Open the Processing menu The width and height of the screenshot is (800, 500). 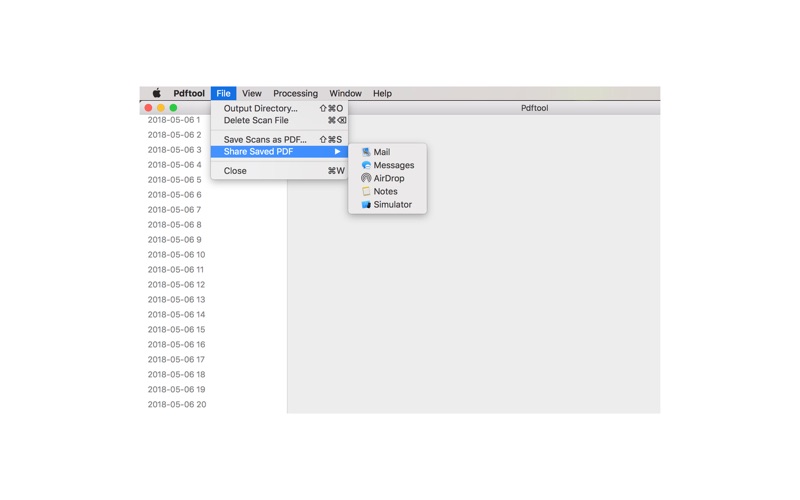coord(295,93)
